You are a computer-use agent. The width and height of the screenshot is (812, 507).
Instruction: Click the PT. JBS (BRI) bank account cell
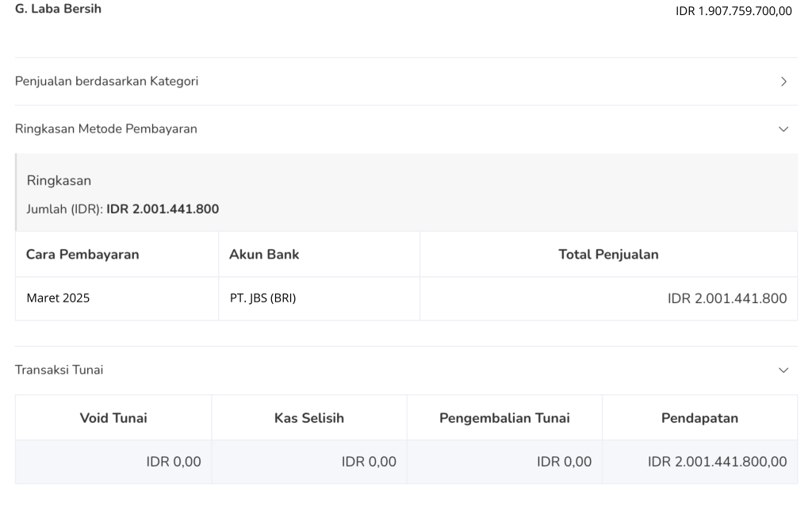click(262, 298)
